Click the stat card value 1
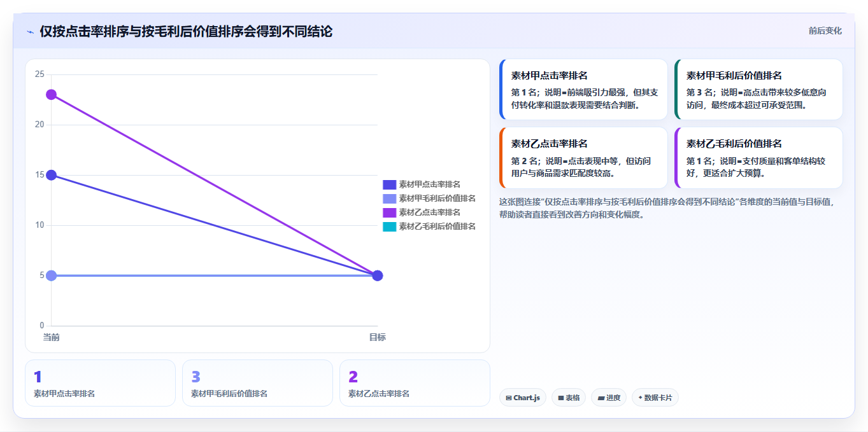The width and height of the screenshot is (868, 432). (38, 377)
